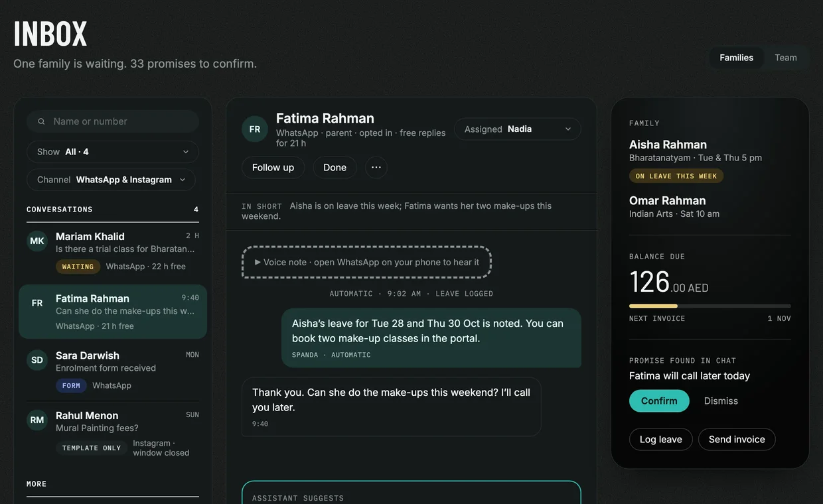Click the Fatima Rahman chat header name
Viewport: 823px width, 504px height.
[x=325, y=118]
